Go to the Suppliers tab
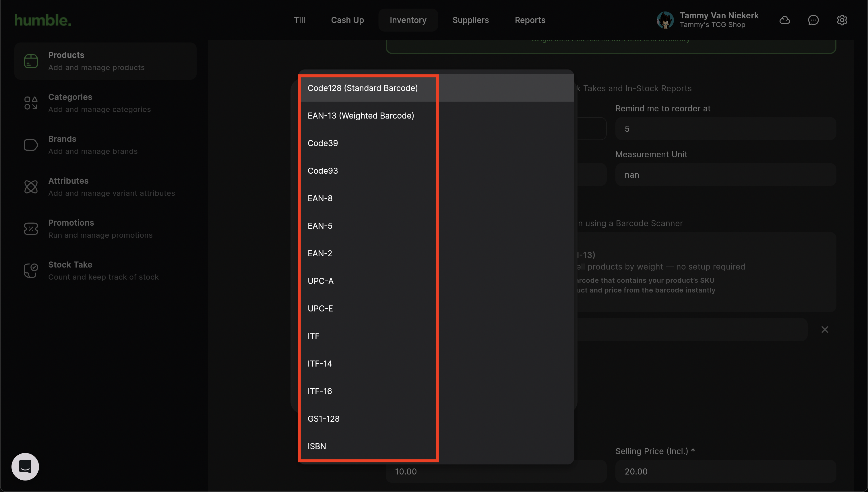Viewport: 868px width, 492px height. click(x=470, y=20)
